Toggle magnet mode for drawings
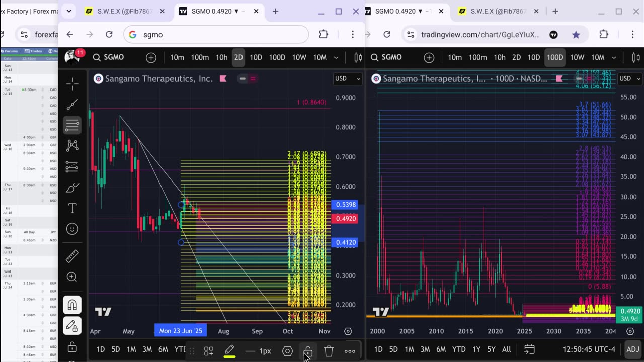This screenshot has height=362, width=644. [x=72, y=305]
